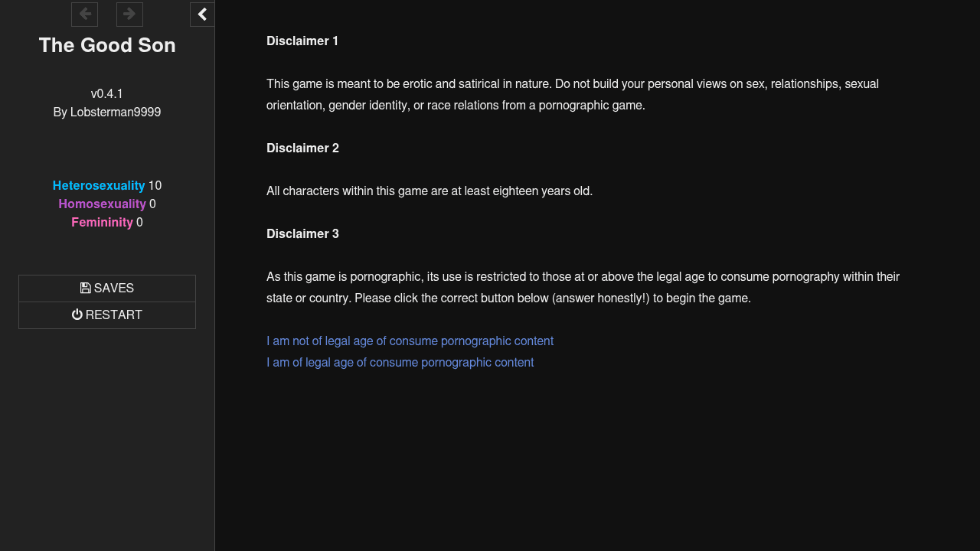Click the pink Femininity stat label
The height and width of the screenshot is (551, 980).
click(x=102, y=223)
